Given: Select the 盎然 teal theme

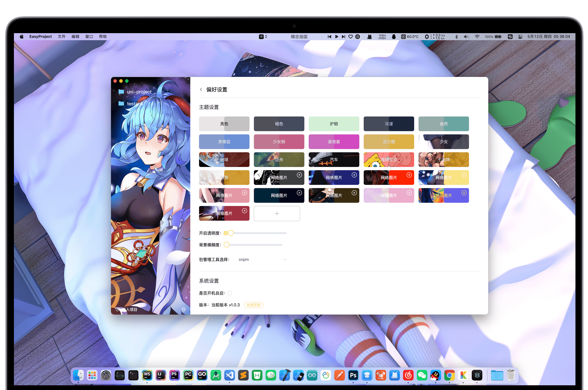Looking at the screenshot, I should [444, 124].
